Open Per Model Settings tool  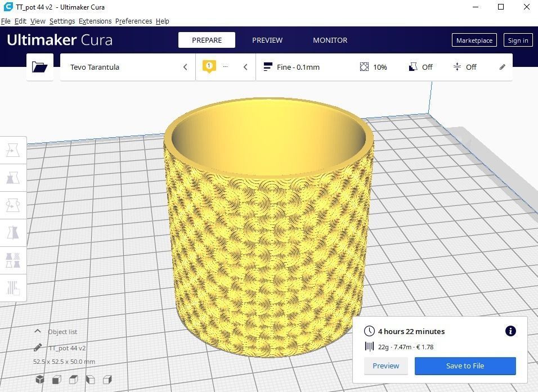tap(13, 260)
